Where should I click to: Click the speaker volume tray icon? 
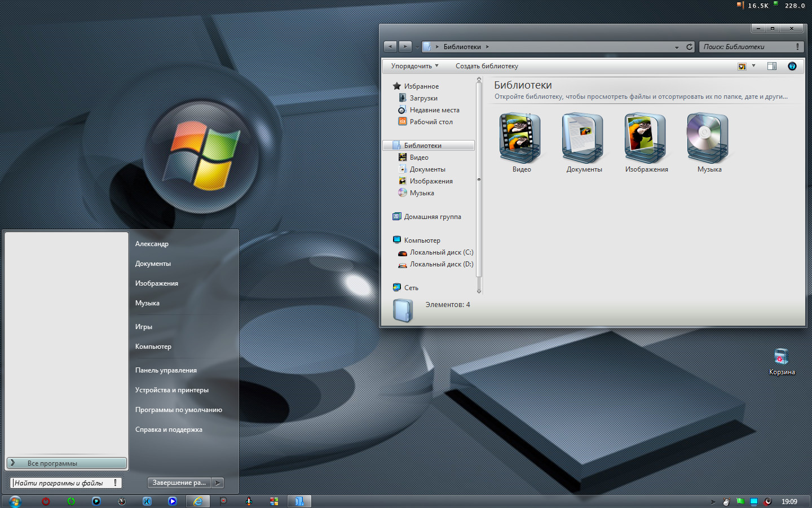767,501
